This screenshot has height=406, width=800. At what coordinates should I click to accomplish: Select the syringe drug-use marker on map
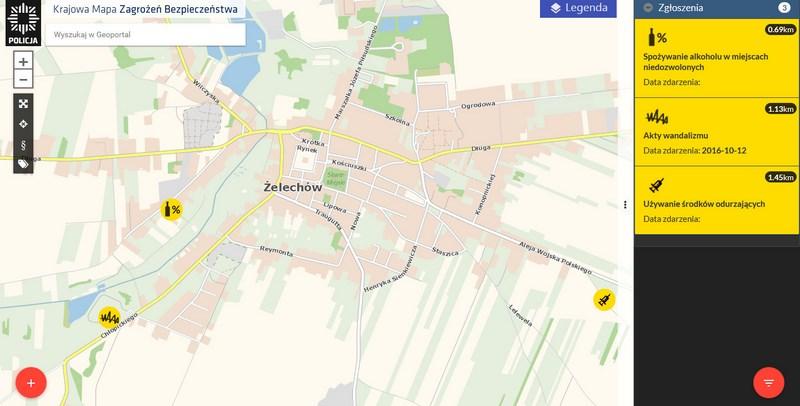(x=604, y=299)
